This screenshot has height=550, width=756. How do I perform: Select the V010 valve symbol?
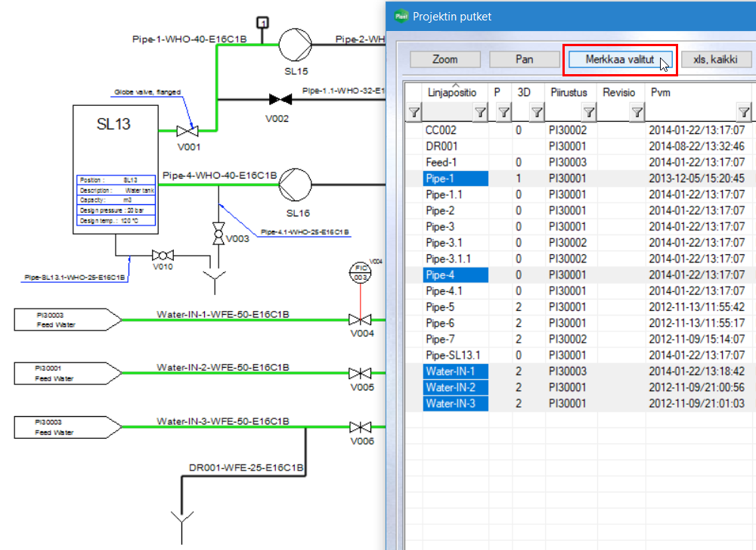[162, 255]
